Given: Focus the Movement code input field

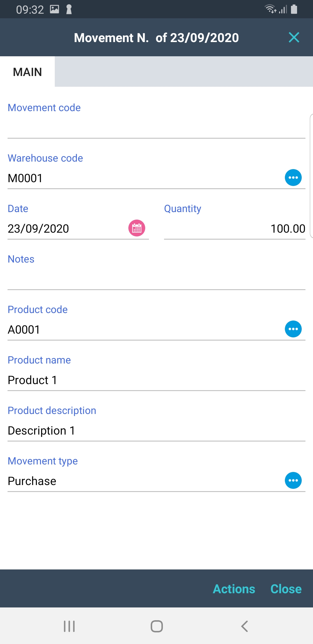Looking at the screenshot, I should [156, 128].
